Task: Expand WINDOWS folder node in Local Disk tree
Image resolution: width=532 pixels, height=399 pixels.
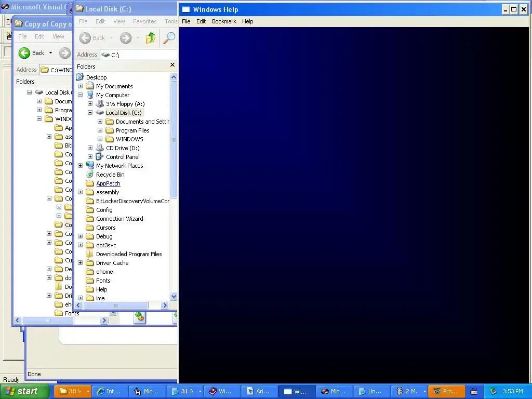Action: click(100, 139)
